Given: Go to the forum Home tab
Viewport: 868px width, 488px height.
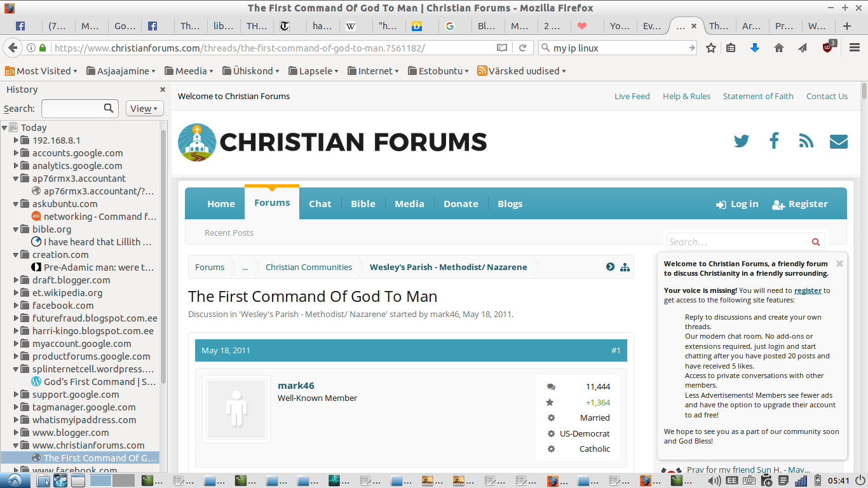Looking at the screenshot, I should (x=221, y=204).
